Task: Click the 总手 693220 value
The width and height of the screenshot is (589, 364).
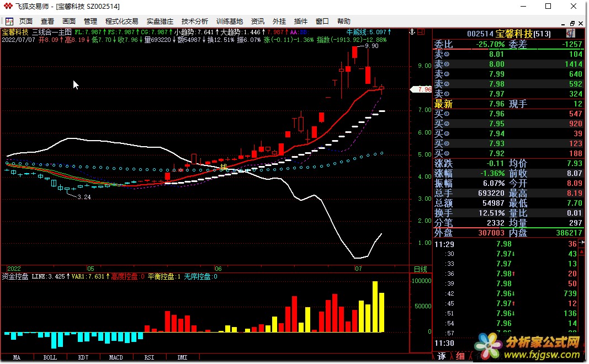Action: 491,193
